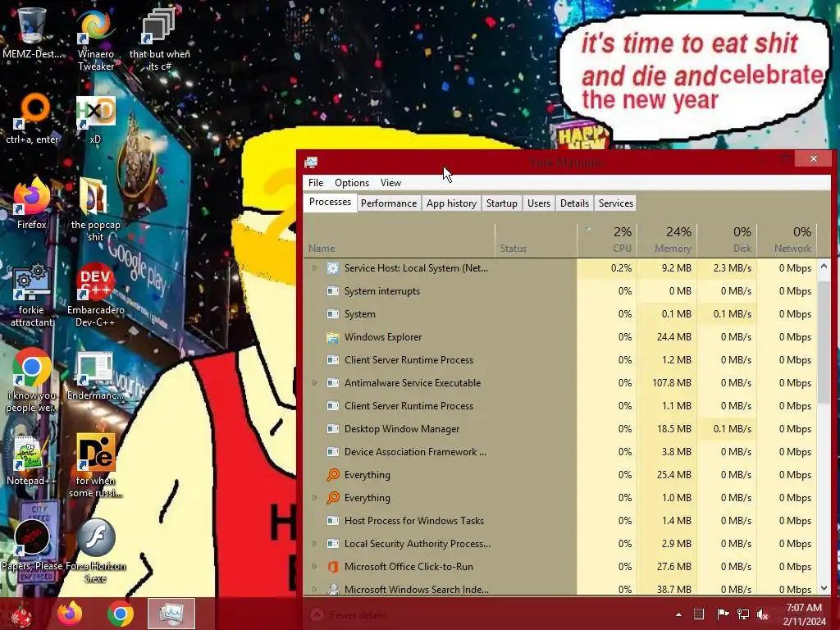Select the Chrome 'i know you people we...' shortcut
The width and height of the screenshot is (840, 630).
tap(32, 381)
